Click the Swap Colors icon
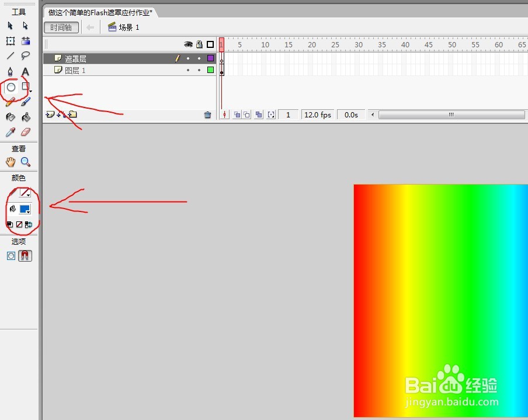This screenshot has height=420, width=528. 29,224
